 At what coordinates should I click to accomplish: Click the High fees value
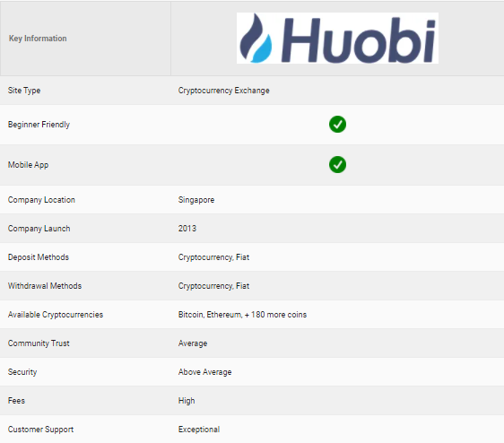click(x=187, y=401)
